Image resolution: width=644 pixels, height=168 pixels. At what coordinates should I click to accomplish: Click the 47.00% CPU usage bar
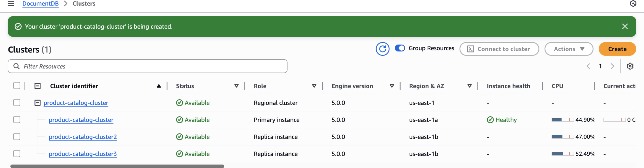point(563,137)
